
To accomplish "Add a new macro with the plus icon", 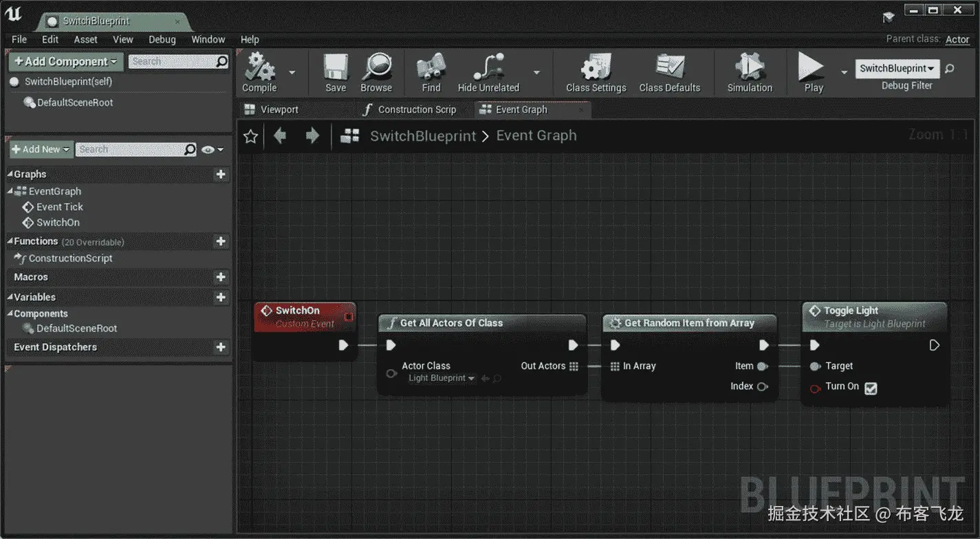I will point(221,277).
